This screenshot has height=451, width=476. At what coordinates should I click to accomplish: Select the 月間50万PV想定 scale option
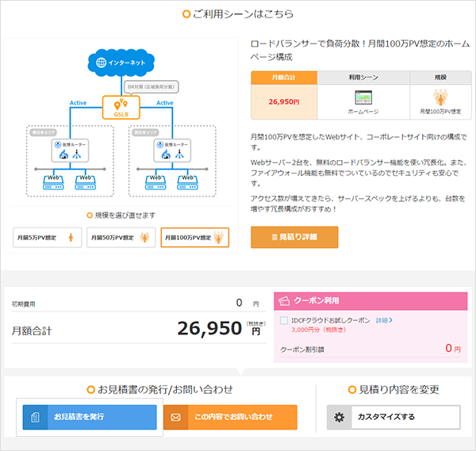tap(121, 237)
